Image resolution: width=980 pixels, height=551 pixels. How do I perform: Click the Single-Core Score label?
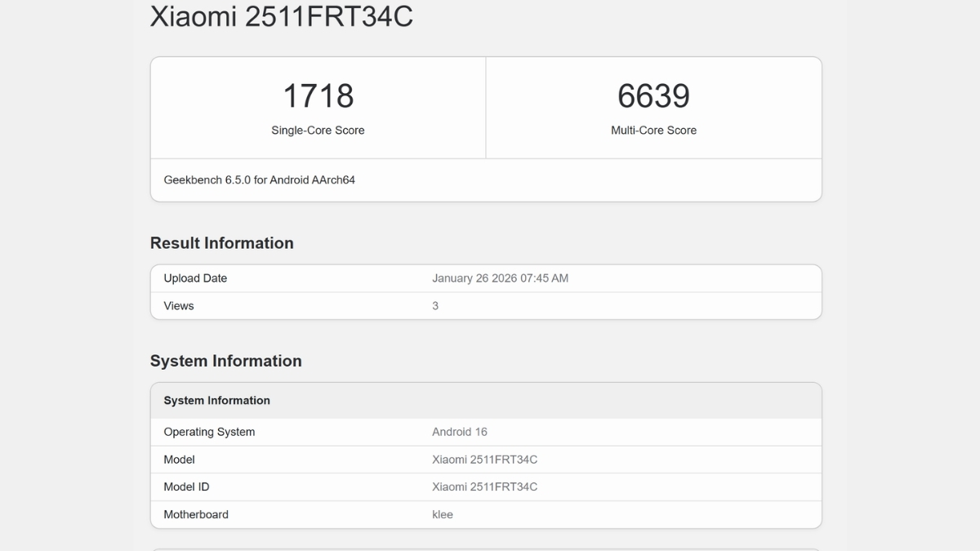318,130
